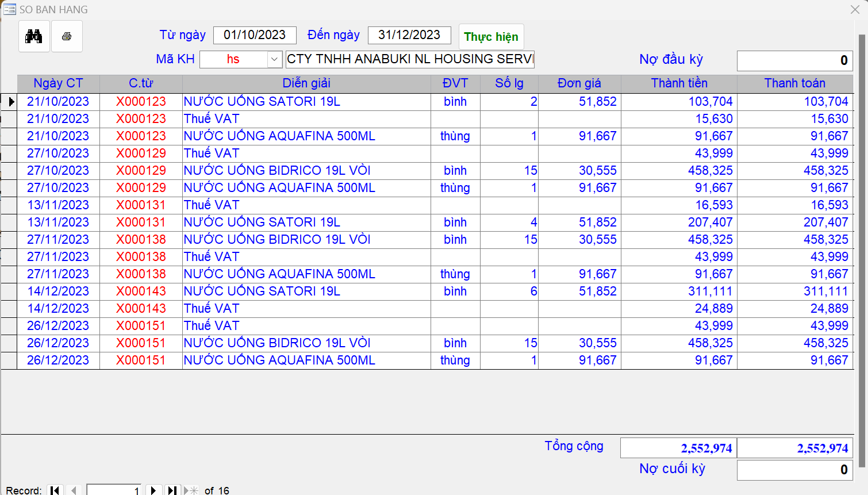Jump to last record arrow

click(x=172, y=490)
